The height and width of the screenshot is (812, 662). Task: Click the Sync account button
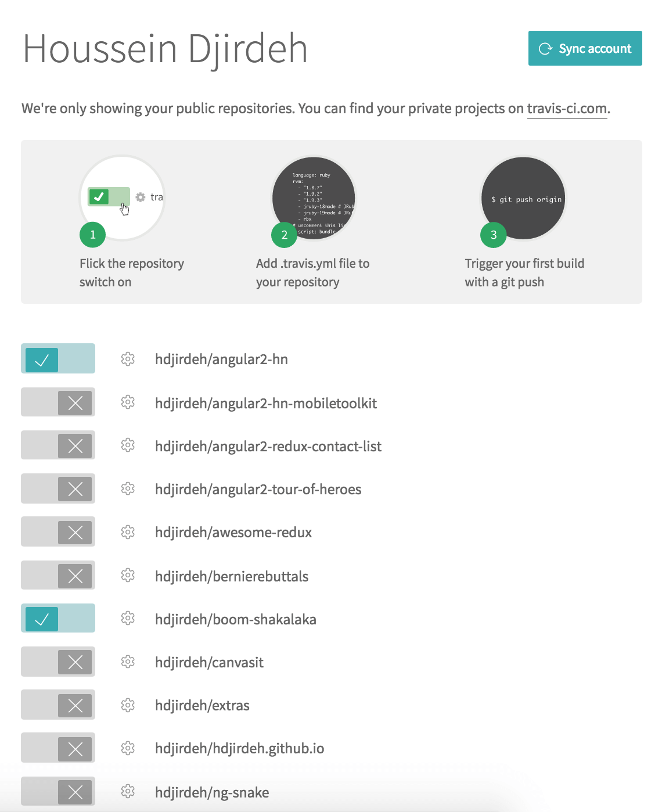(585, 48)
